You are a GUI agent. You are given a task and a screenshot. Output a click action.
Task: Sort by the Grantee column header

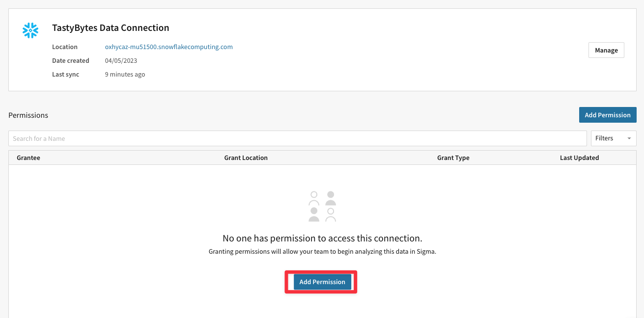coord(28,158)
